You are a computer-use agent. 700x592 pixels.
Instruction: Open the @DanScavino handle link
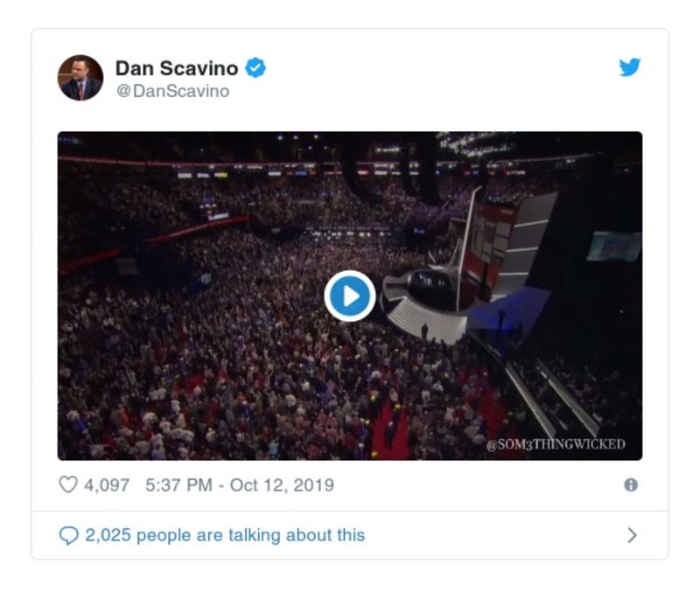click(172, 91)
